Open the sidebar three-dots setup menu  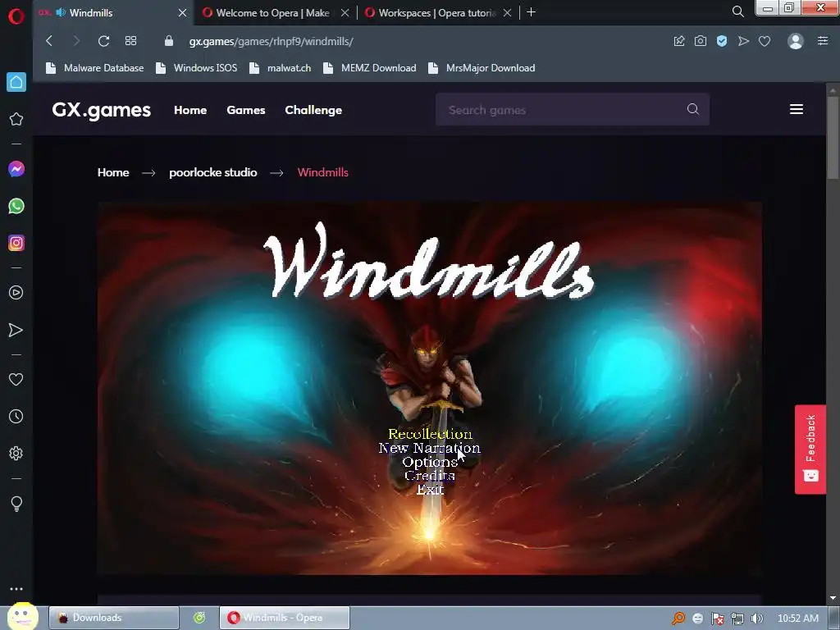tap(16, 589)
